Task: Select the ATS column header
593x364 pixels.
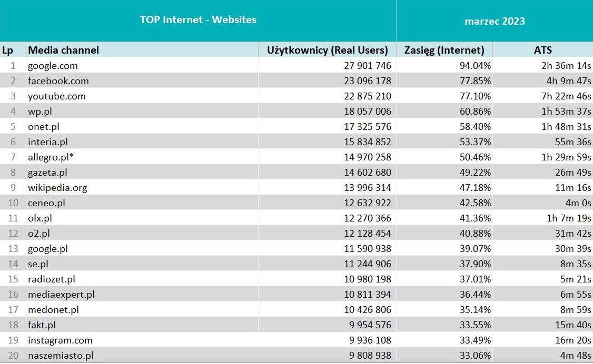Action: pos(543,50)
